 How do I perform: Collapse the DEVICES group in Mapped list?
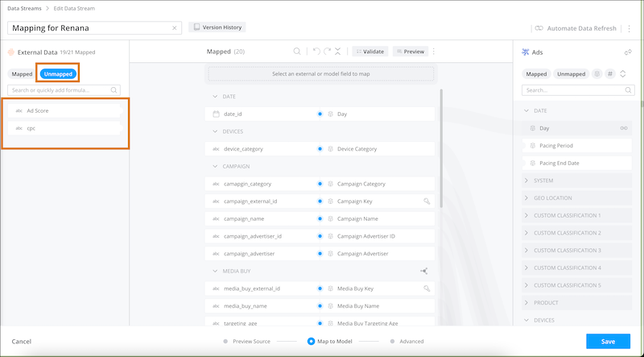coord(215,131)
